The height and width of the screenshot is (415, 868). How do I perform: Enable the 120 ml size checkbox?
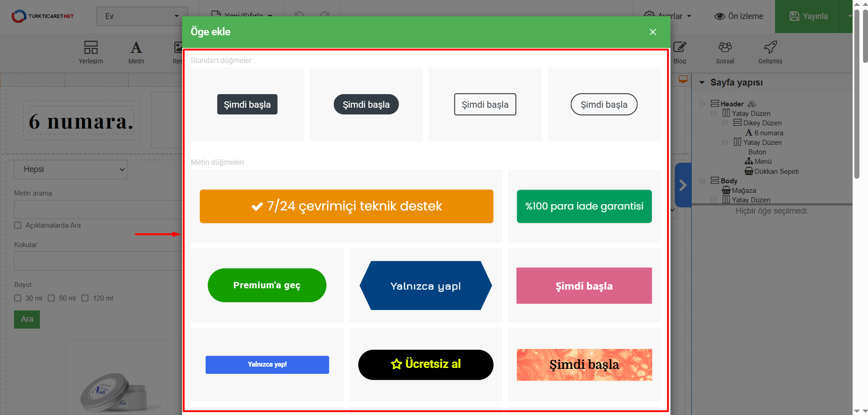(x=85, y=298)
